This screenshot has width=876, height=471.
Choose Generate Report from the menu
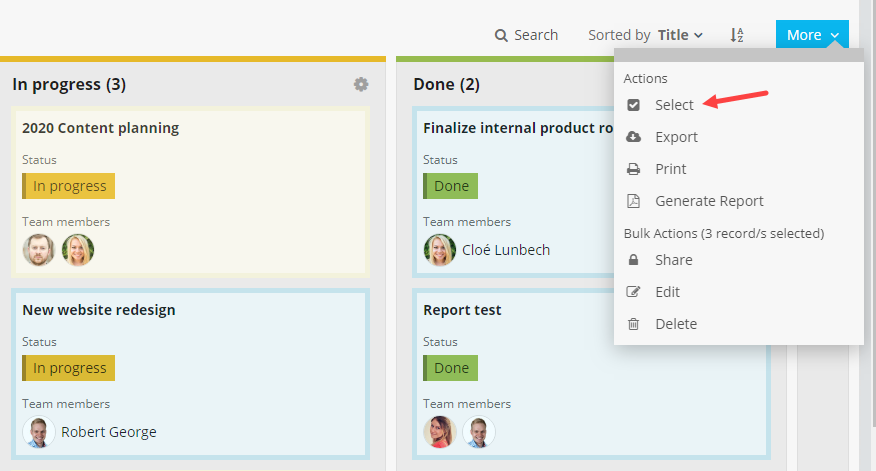coord(709,201)
